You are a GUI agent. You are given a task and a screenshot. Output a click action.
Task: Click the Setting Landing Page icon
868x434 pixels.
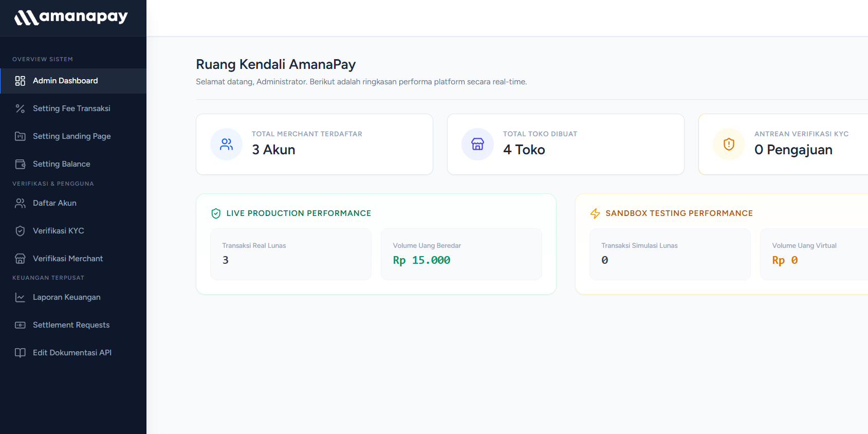[20, 136]
